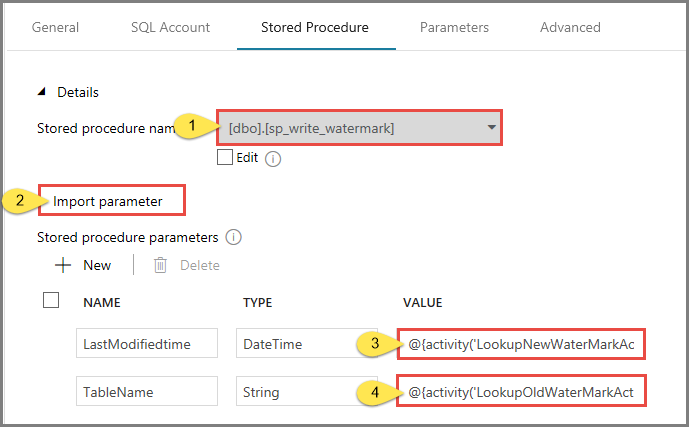Click the TYPE column header

(257, 303)
